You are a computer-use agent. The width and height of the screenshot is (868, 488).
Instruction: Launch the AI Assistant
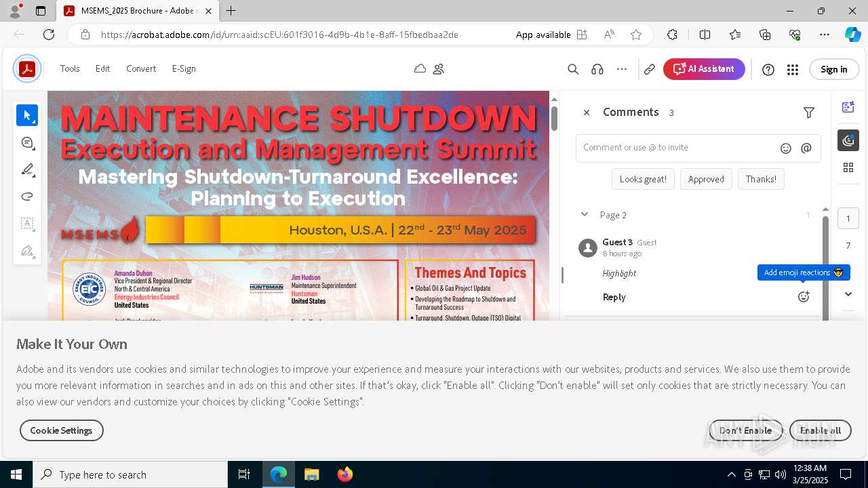coord(704,69)
